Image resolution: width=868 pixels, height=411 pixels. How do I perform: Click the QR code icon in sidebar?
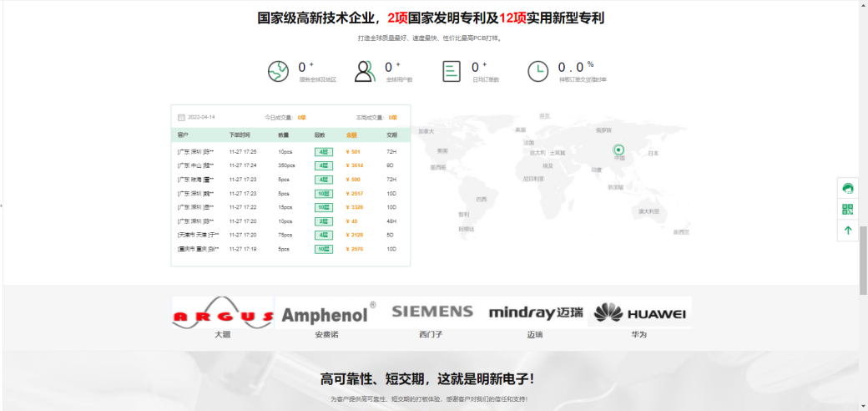tap(848, 210)
